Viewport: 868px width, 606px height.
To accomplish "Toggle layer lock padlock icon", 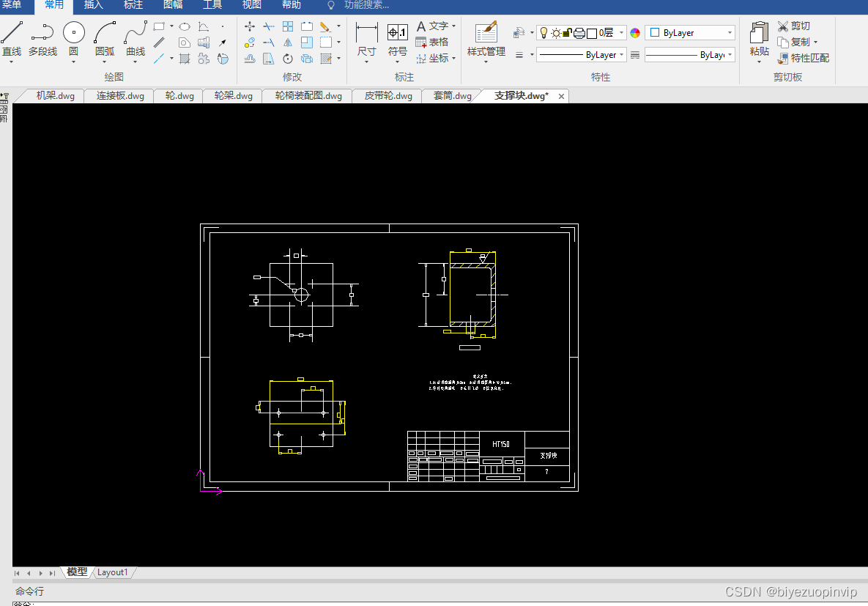I will (x=568, y=33).
